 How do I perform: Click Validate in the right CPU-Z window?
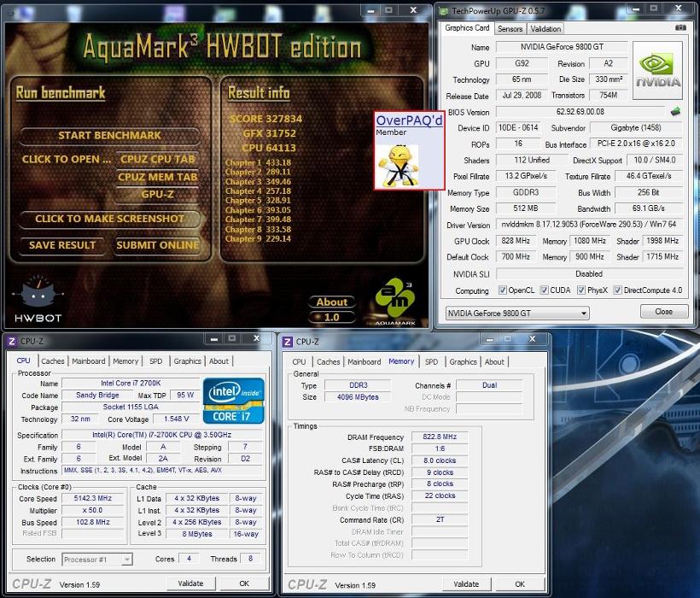click(466, 584)
